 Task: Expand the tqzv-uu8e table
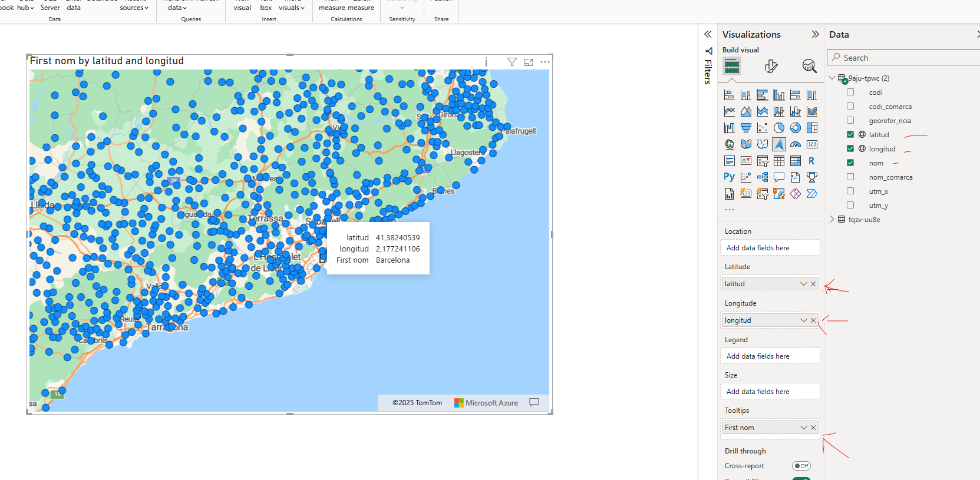pyautogui.click(x=832, y=219)
